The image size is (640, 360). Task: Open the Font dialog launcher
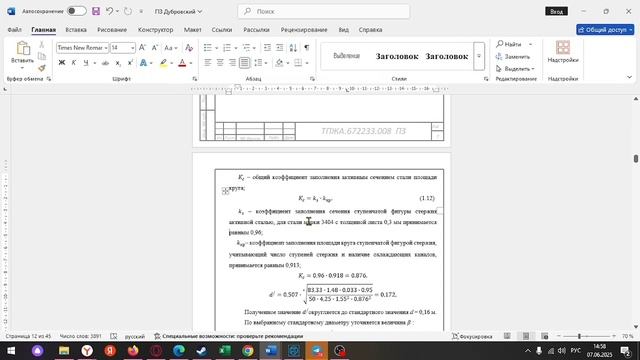tap(195, 79)
